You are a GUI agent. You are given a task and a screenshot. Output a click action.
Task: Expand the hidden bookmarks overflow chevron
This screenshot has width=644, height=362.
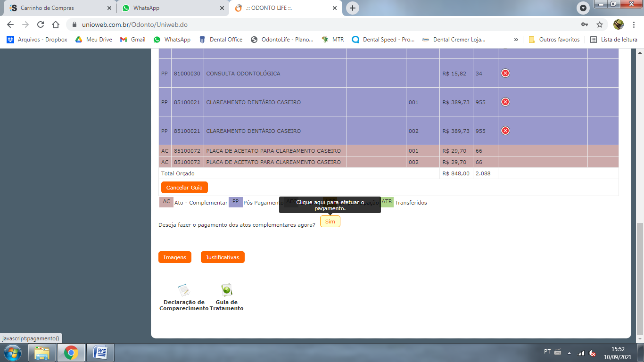pyautogui.click(x=516, y=40)
